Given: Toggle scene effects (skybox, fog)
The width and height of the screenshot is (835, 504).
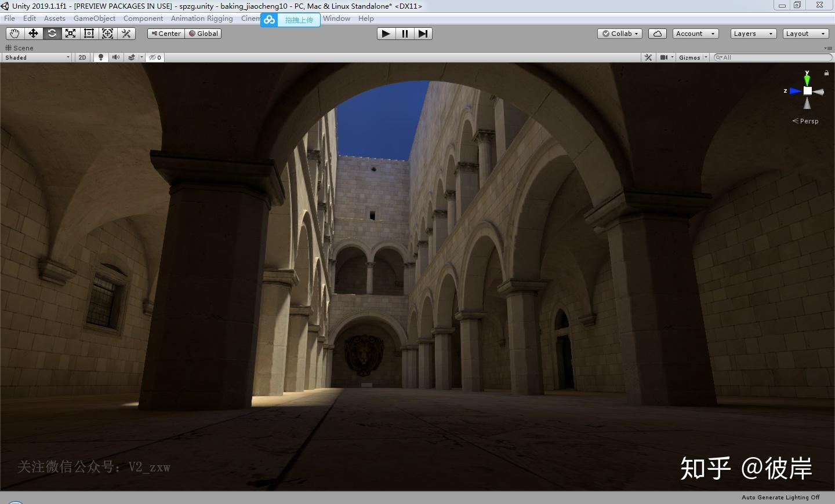Looking at the screenshot, I should [x=132, y=57].
